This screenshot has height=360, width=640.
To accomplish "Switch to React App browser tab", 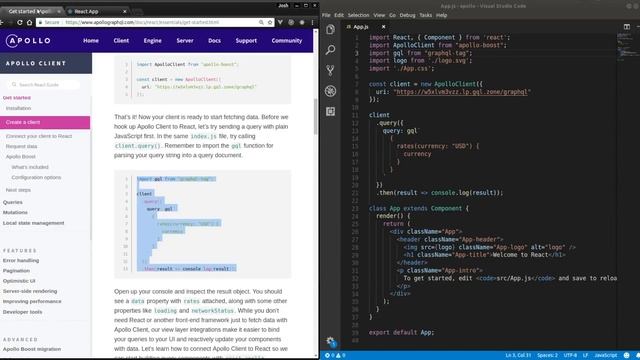I will (x=96, y=11).
